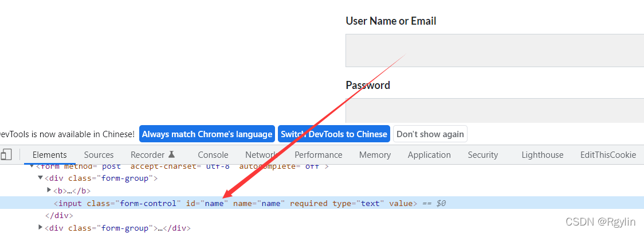Open the Network tab
Viewport: 644px width, 233px height.
pos(262,155)
